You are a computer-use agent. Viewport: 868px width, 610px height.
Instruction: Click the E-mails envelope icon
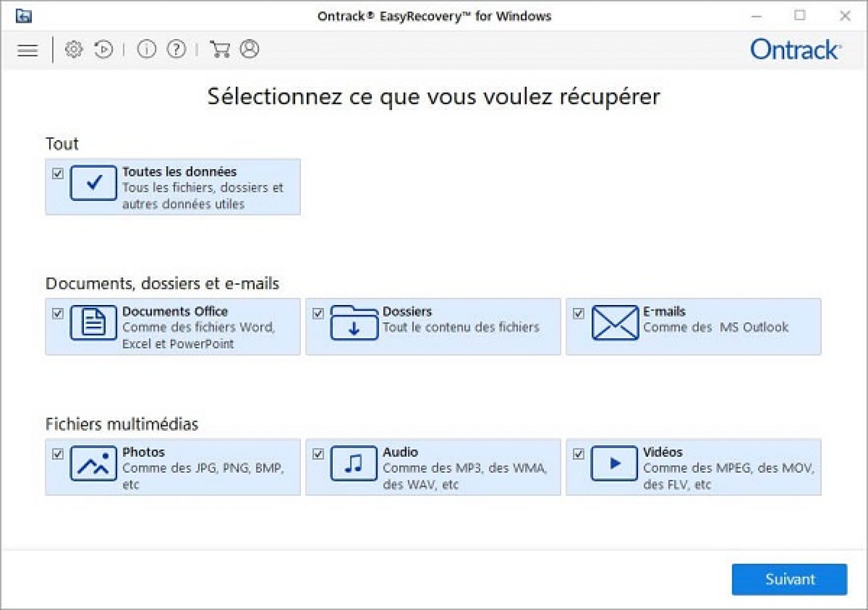(615, 323)
